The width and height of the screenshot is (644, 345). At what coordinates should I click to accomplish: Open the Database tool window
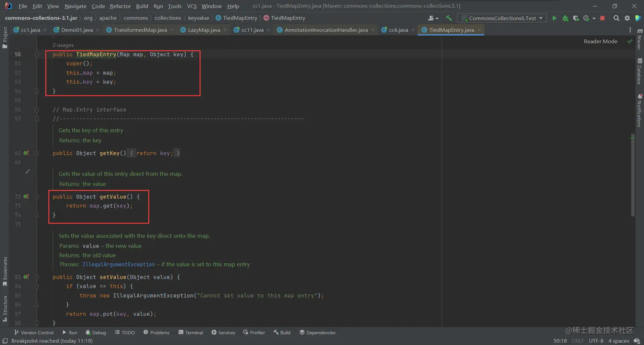(x=639, y=71)
